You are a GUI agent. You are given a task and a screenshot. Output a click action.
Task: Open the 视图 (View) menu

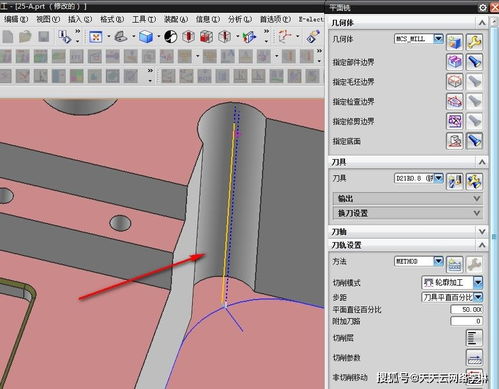coord(48,19)
